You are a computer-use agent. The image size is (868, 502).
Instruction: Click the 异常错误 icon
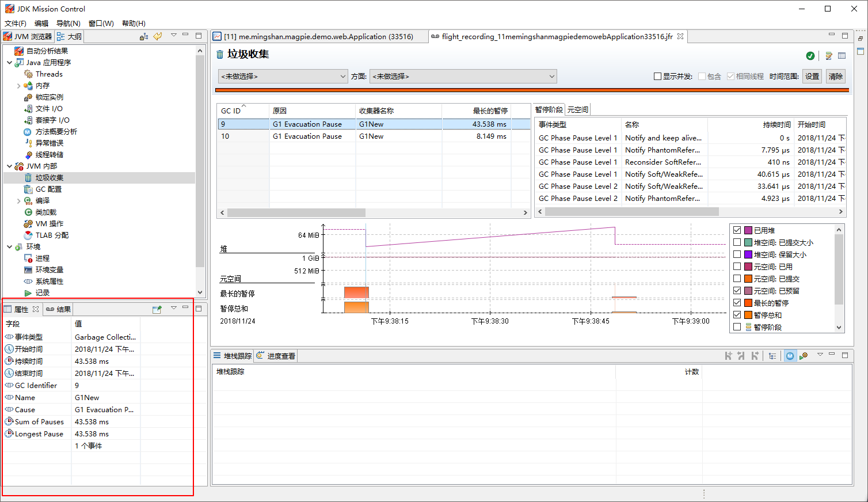point(28,143)
